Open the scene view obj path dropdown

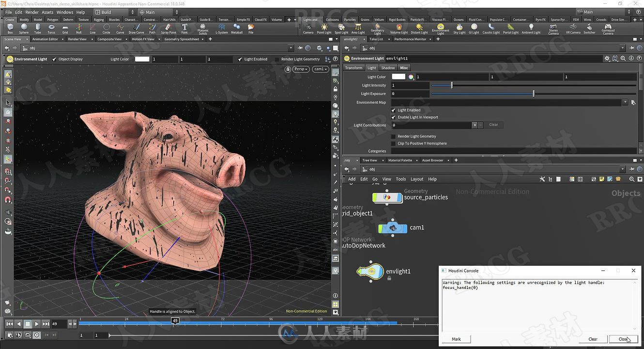291,48
